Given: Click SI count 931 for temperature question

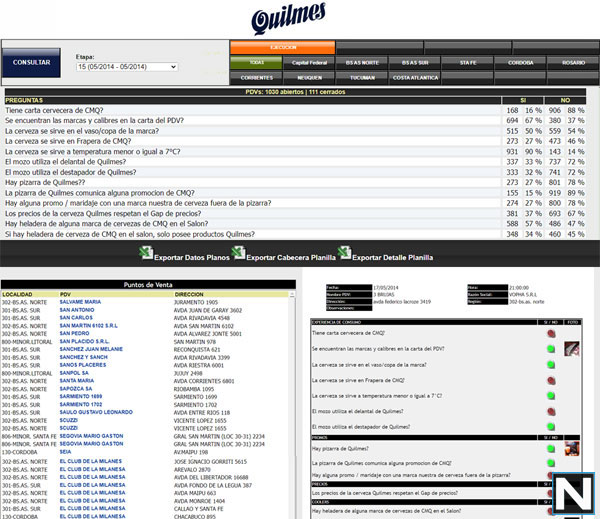Looking at the screenshot, I should 512,152.
